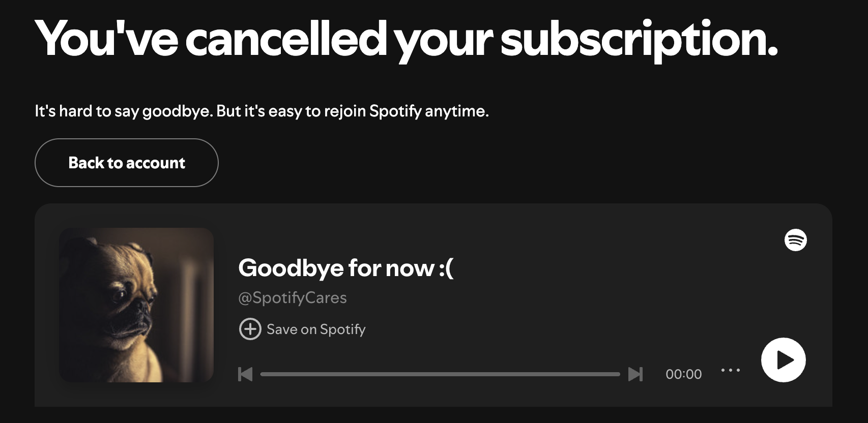Open the @SpotifyCares profile link
868x423 pixels.
pyautogui.click(x=293, y=297)
